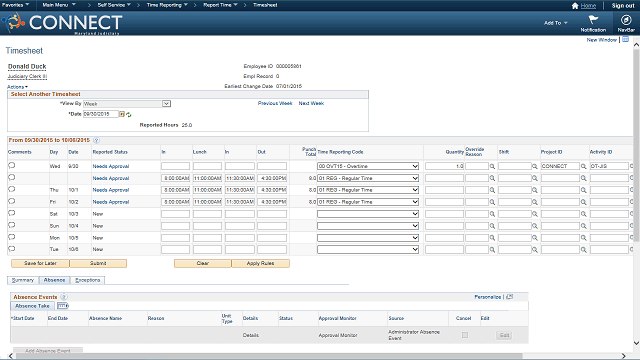Open the calendar picker beside Date field
This screenshot has height=360, width=640.
(122, 114)
